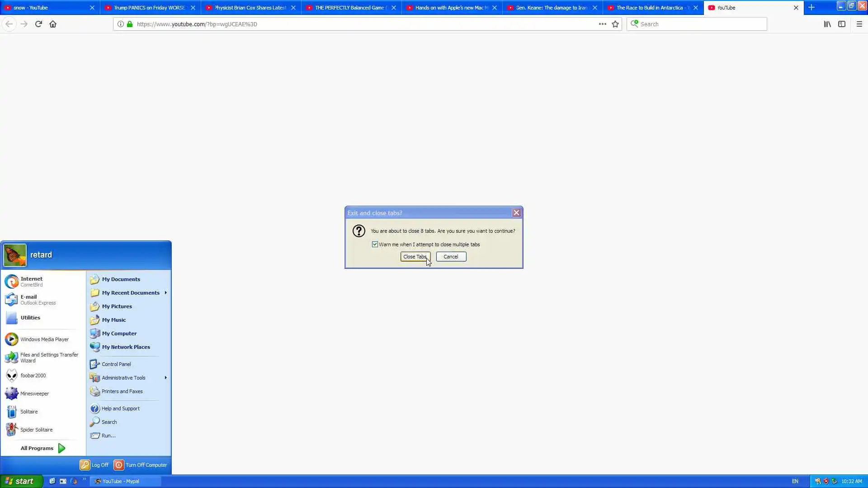Click the Home icon in the toolbar
This screenshot has height=488, width=868.
click(x=53, y=24)
